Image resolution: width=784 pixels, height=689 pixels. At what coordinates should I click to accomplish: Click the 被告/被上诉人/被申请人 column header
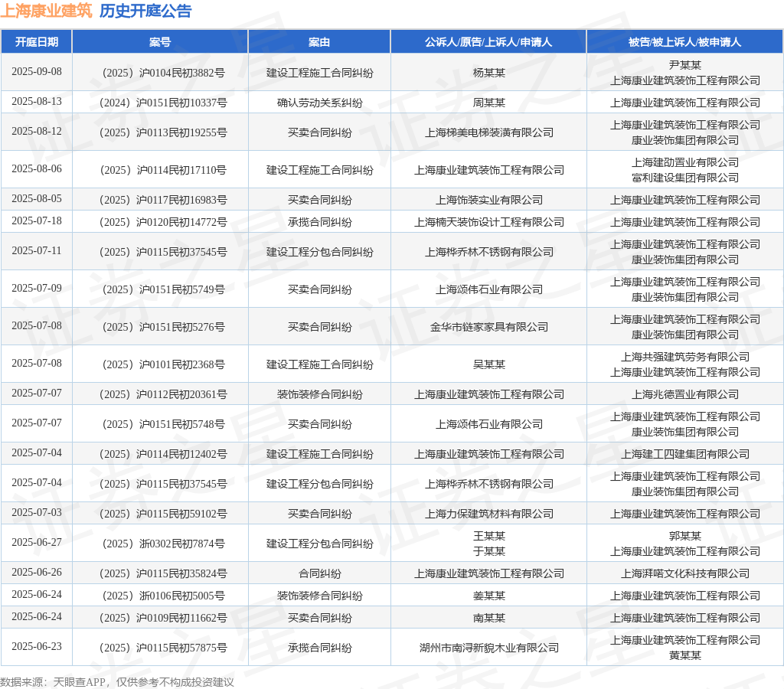(x=685, y=42)
